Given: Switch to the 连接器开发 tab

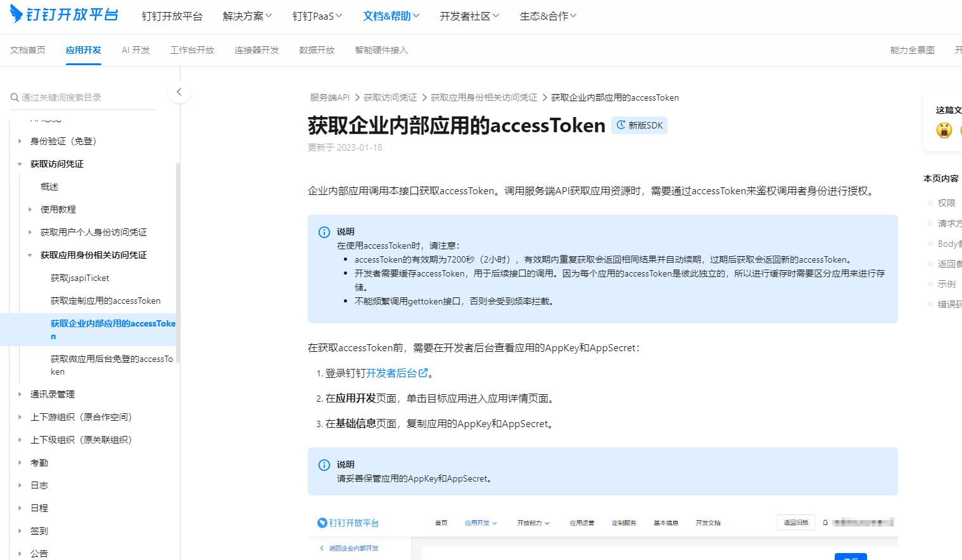Looking at the screenshot, I should tap(256, 50).
